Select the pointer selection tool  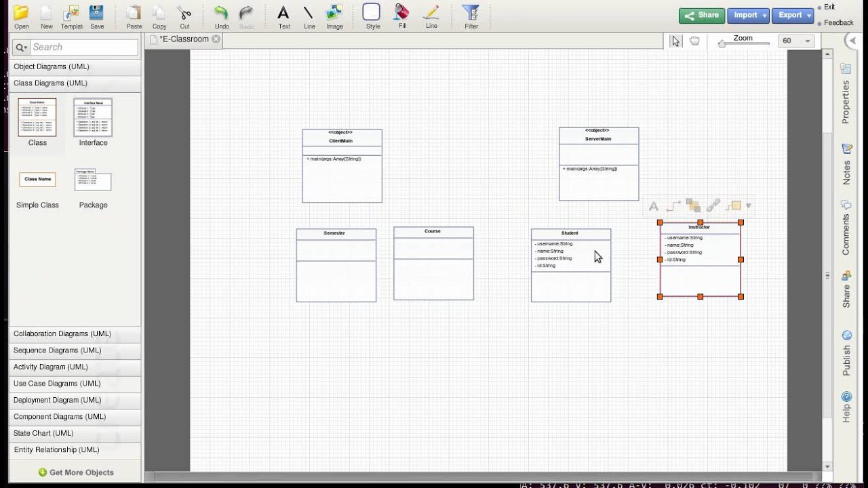click(x=675, y=41)
